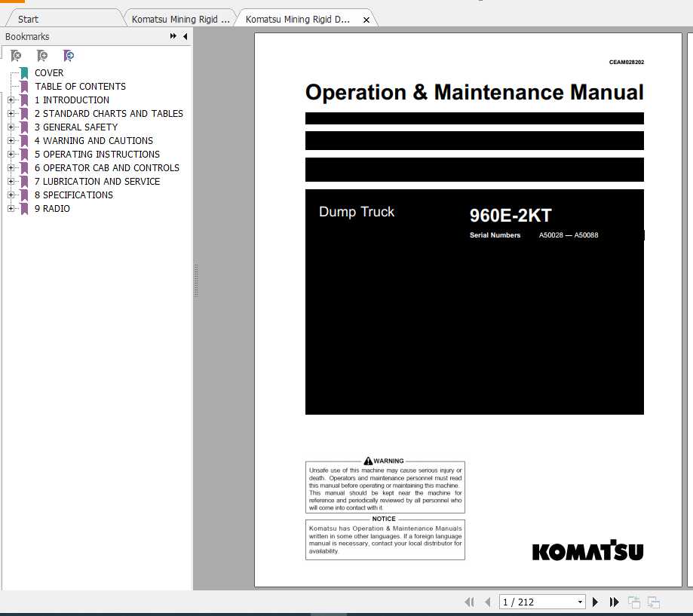Expand the 9 RADIO bookmark

click(11, 209)
